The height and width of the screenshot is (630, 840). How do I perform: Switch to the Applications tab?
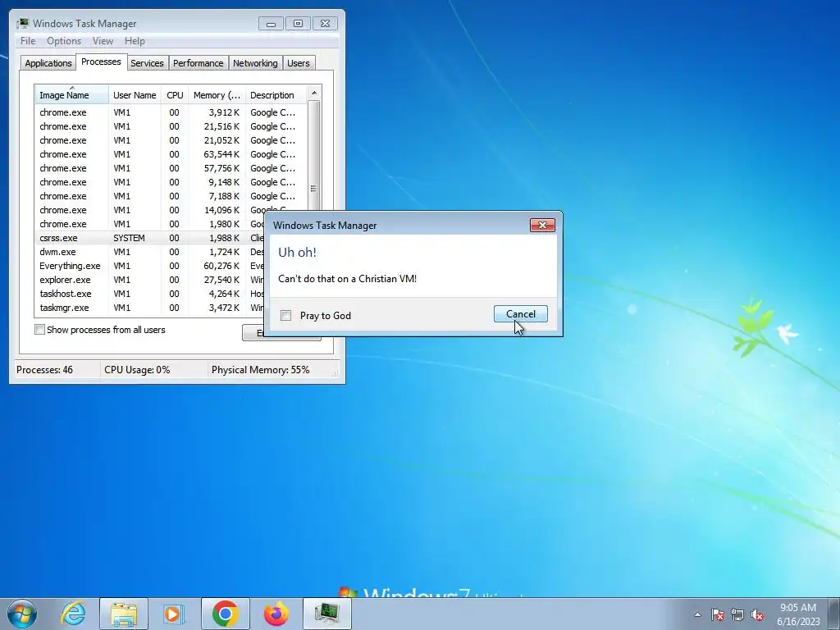[48, 62]
